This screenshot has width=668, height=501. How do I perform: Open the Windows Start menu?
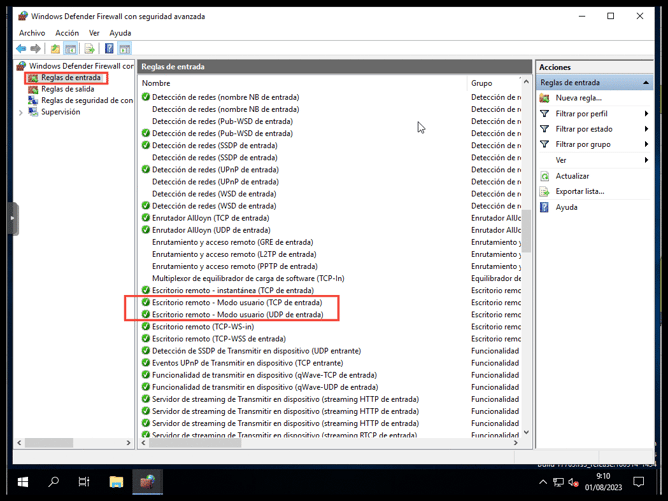pos(23,482)
